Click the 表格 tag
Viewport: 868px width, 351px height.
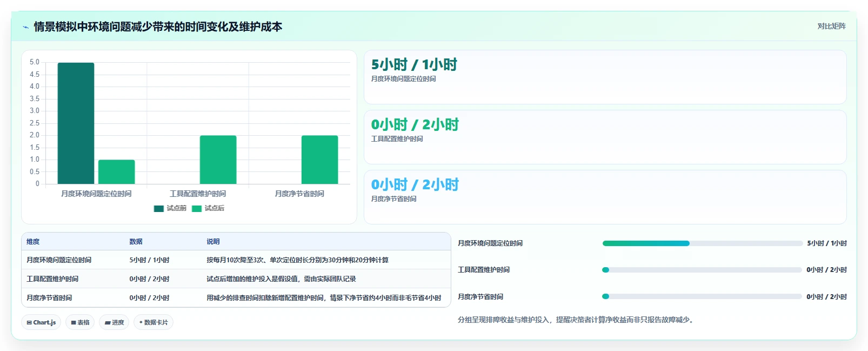pos(80,322)
